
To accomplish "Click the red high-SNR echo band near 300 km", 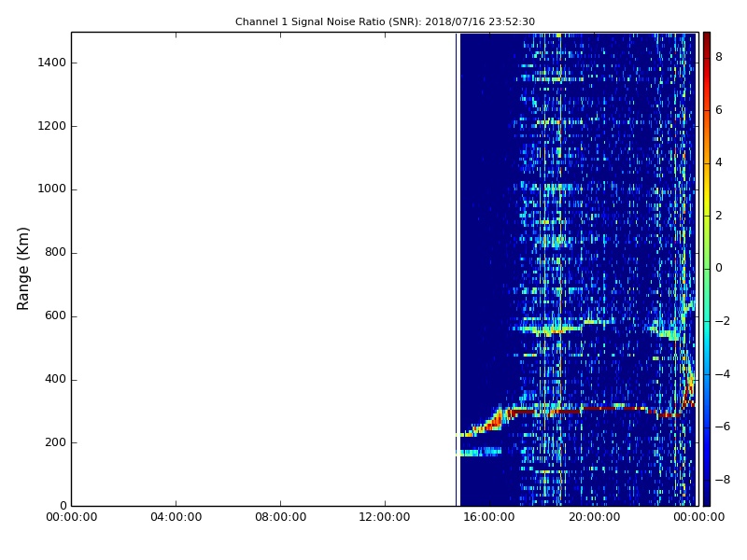I will 596,410.
